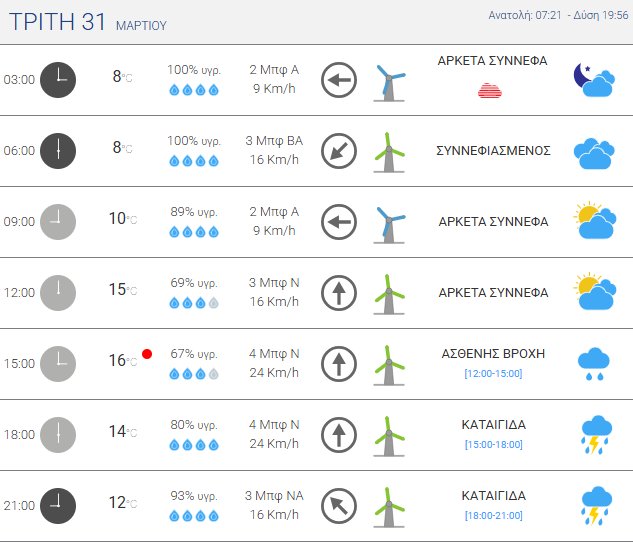Viewport: 633px width, 542px height.
Task: Click the sunrise and sunset times text
Action: (559, 15)
